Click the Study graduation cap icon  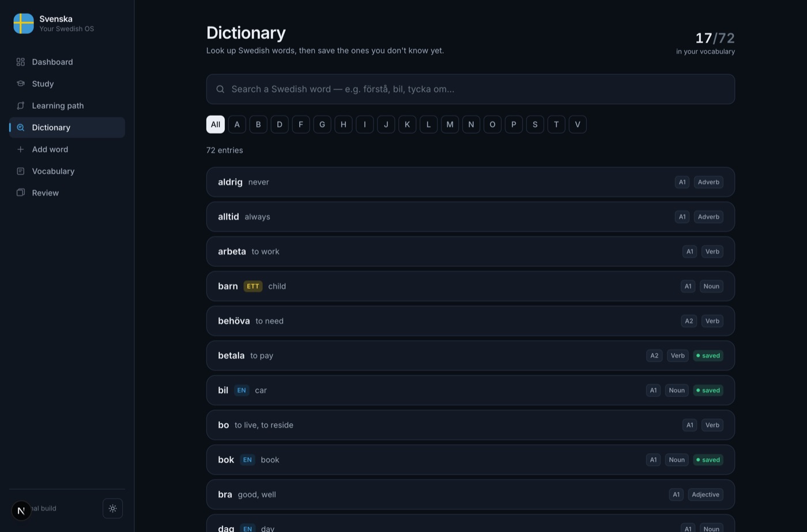tap(21, 84)
